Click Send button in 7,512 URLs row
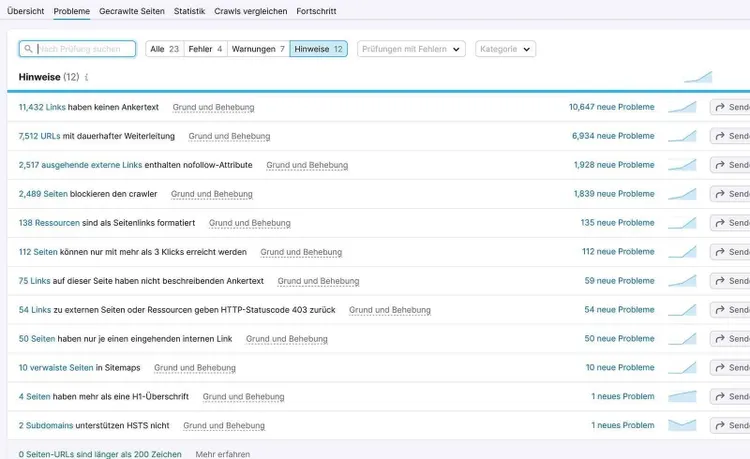Viewport: 750px width, 459px height. point(730,136)
